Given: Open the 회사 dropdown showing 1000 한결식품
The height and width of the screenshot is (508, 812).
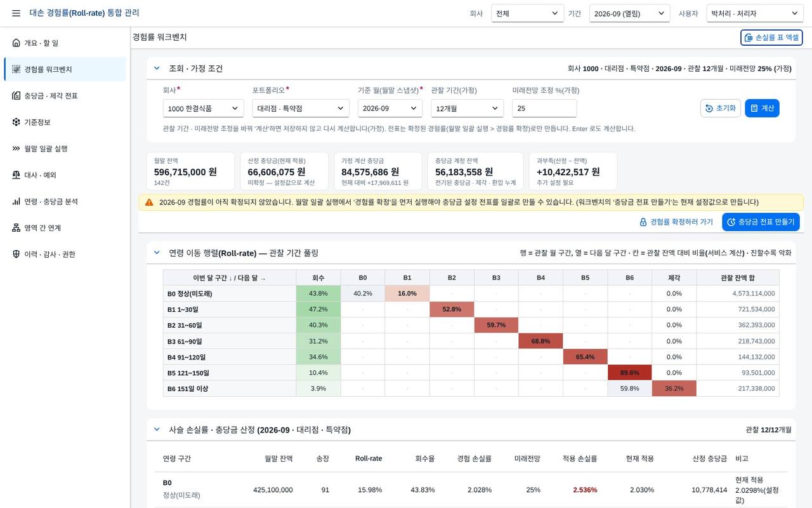Looking at the screenshot, I should tap(204, 109).
